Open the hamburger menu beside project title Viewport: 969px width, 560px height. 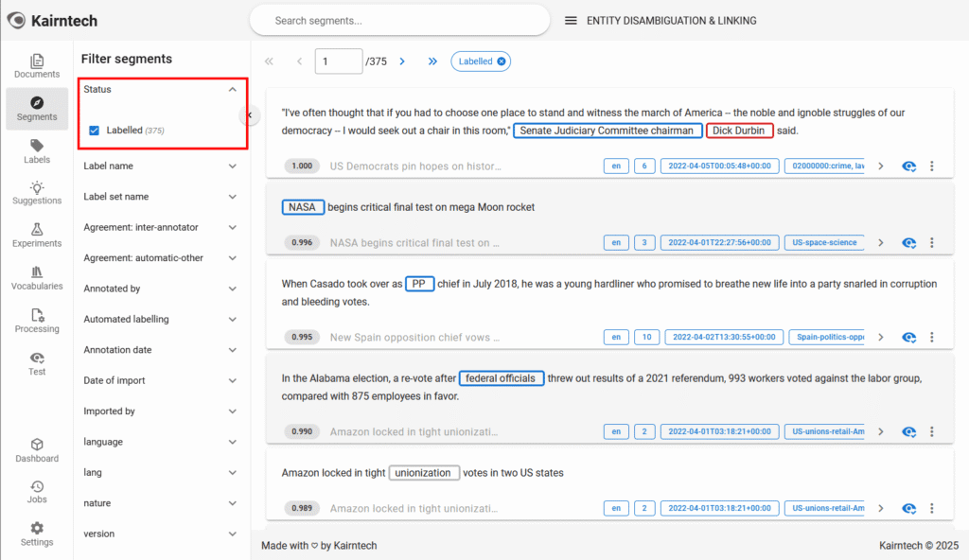pyautogui.click(x=571, y=21)
